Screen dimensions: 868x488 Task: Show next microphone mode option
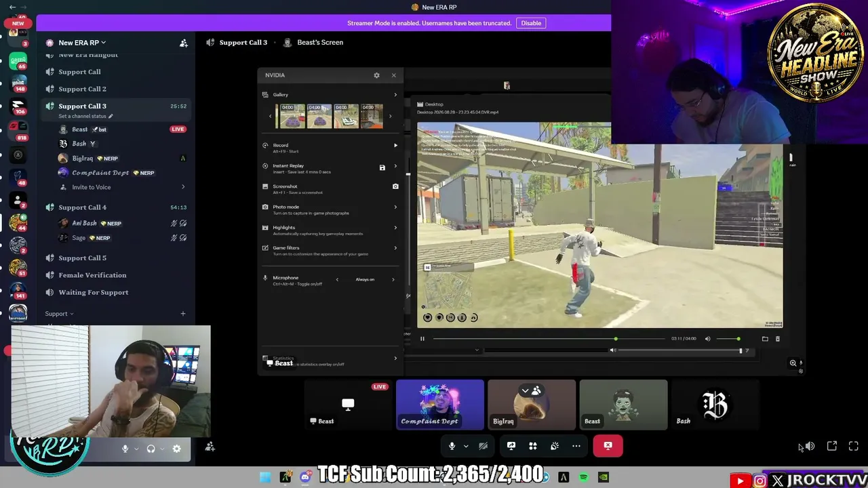pos(393,279)
